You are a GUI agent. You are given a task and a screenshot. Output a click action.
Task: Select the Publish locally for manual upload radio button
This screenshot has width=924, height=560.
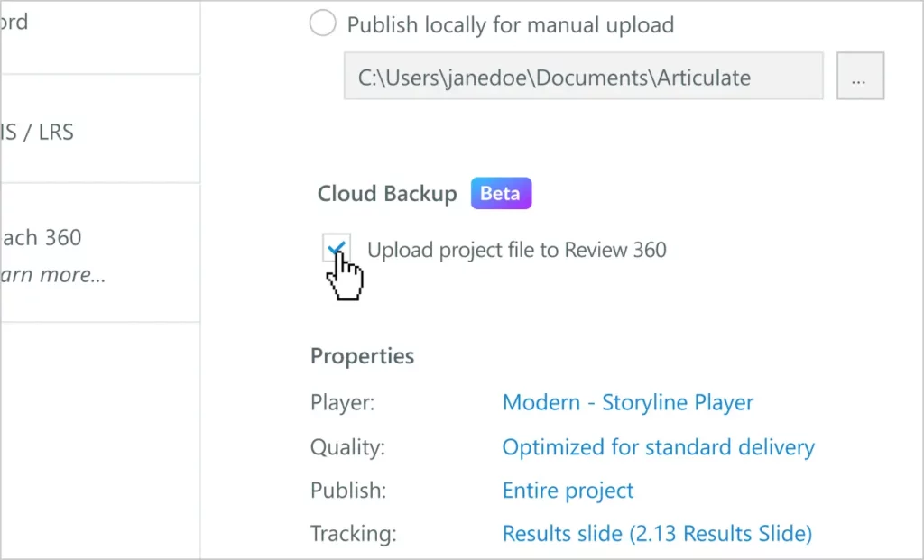pyautogui.click(x=323, y=24)
